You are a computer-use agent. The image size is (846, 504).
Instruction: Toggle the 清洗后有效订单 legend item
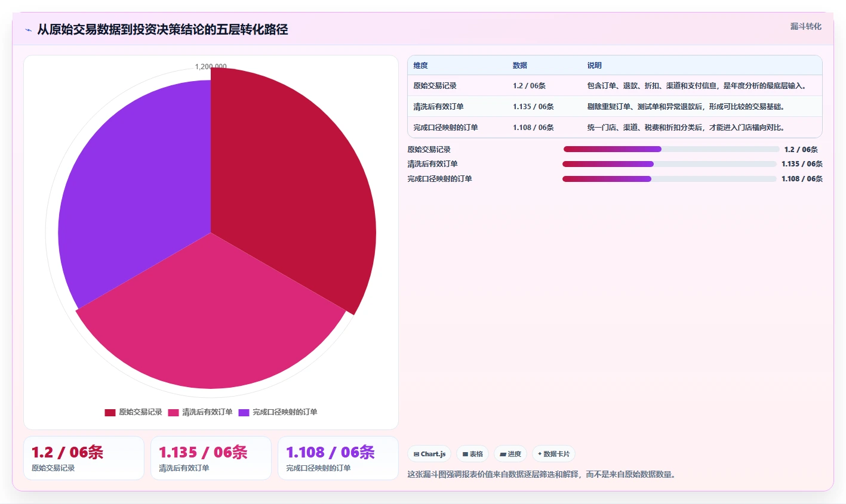[200, 412]
